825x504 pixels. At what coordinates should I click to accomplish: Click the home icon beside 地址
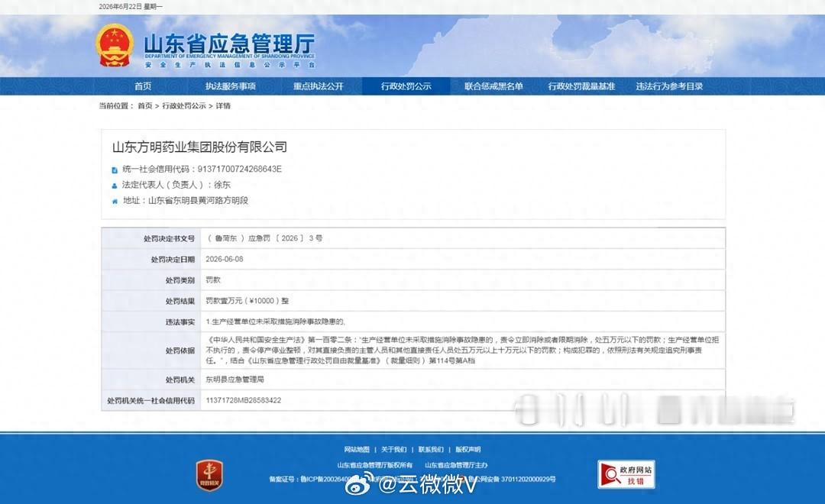pos(115,201)
